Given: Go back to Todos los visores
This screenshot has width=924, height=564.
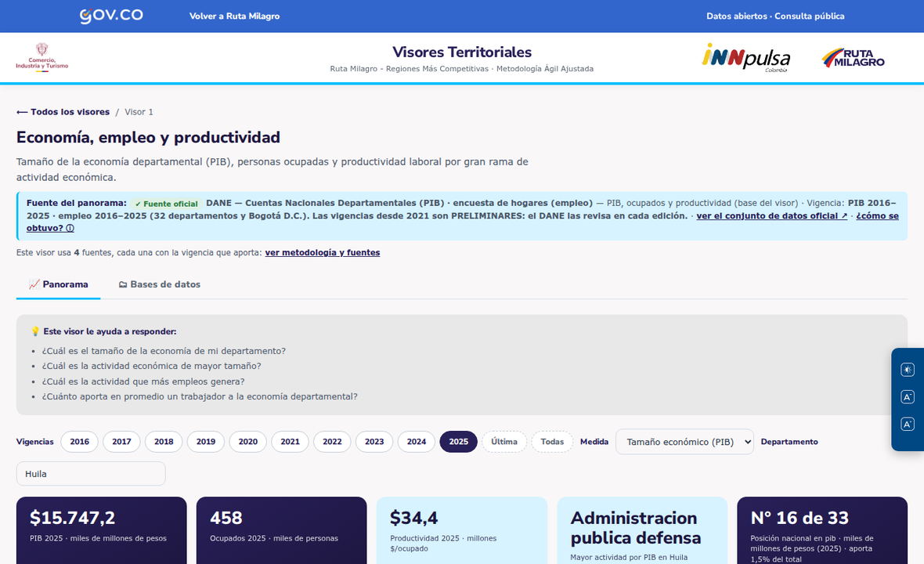Looking at the screenshot, I should pyautogui.click(x=63, y=112).
